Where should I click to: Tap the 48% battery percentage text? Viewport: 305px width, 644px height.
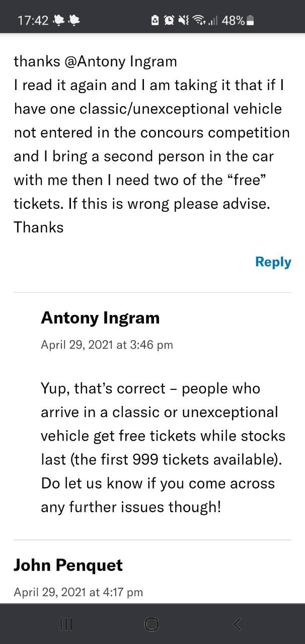point(233,21)
